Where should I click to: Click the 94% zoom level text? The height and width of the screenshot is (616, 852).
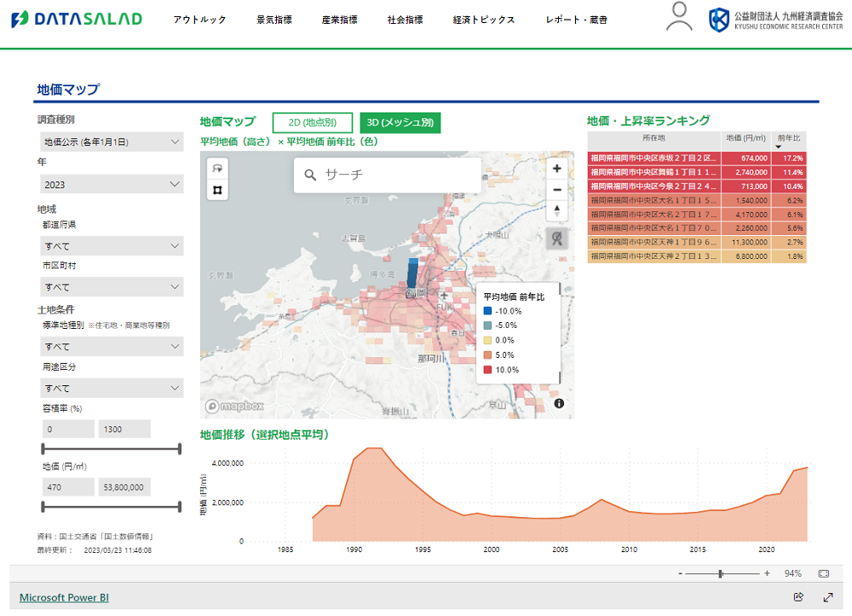tap(792, 573)
